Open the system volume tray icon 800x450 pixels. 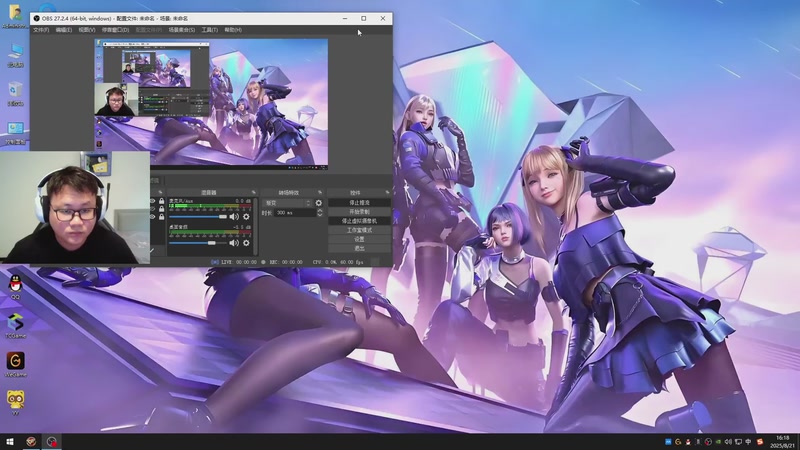click(728, 442)
